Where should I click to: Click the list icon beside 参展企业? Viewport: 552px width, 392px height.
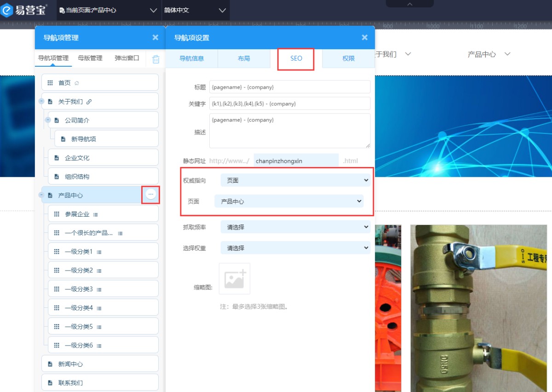point(96,214)
